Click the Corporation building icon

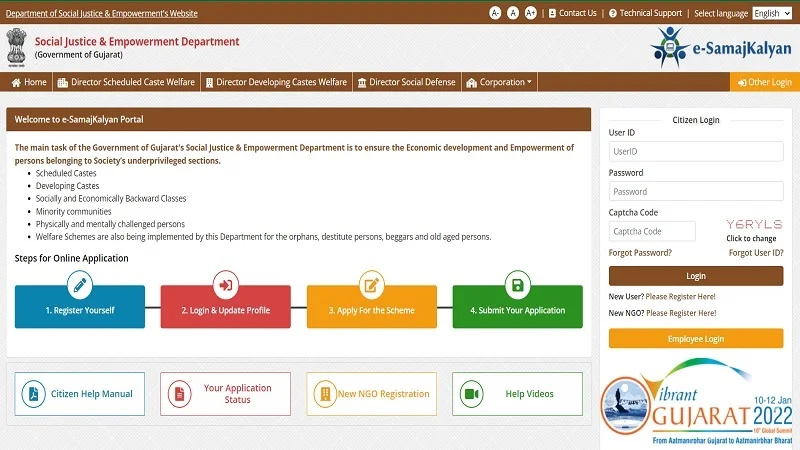click(471, 83)
